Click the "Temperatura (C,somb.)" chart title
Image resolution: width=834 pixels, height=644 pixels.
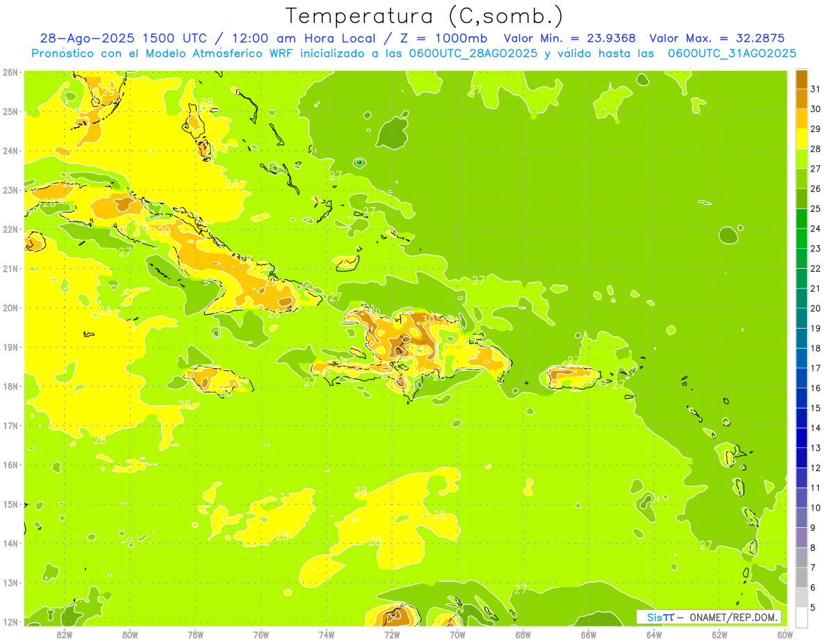(x=425, y=16)
